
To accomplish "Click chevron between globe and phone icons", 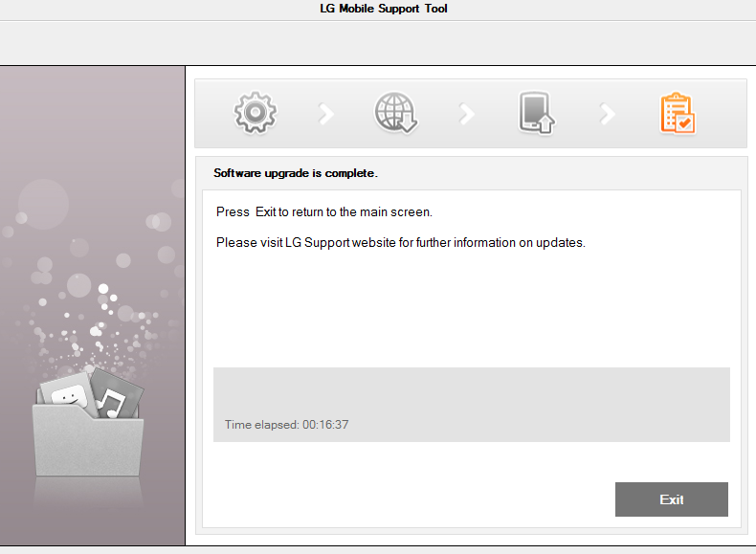I will 466,114.
